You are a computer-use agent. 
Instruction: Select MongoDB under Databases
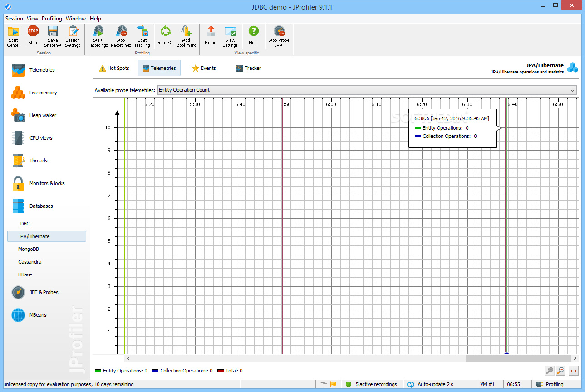coord(29,249)
